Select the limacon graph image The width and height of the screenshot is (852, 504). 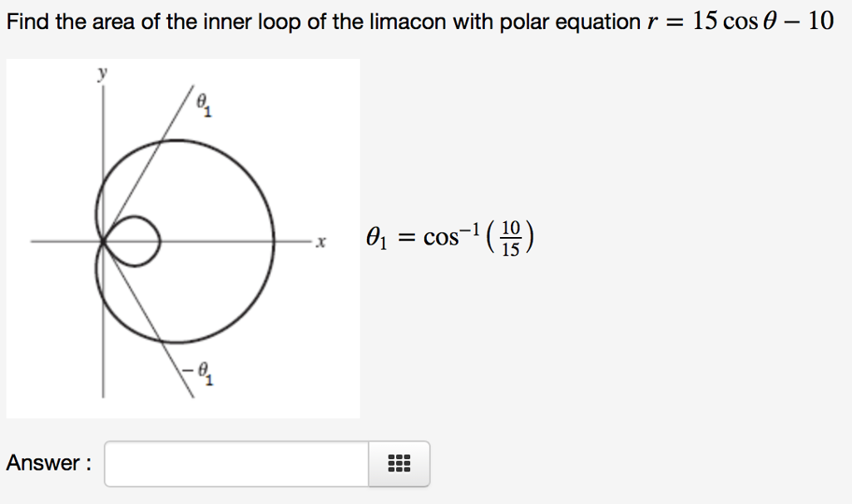183,239
